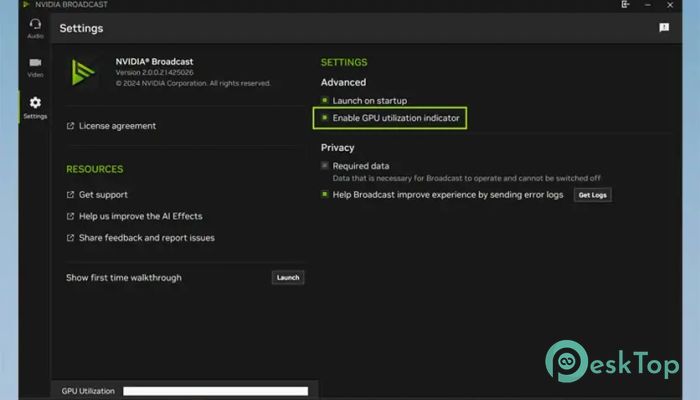
Task: Open Share feedback and report issues link
Action: pyautogui.click(x=140, y=238)
